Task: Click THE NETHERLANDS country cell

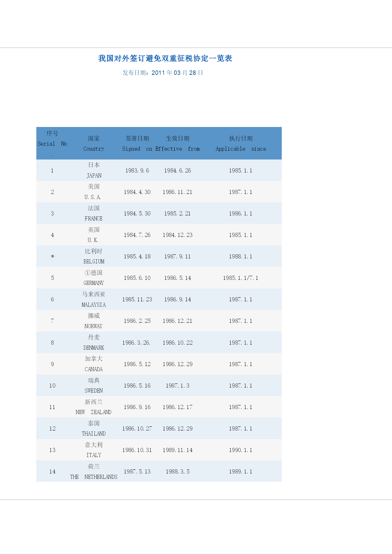Action: coord(94,472)
